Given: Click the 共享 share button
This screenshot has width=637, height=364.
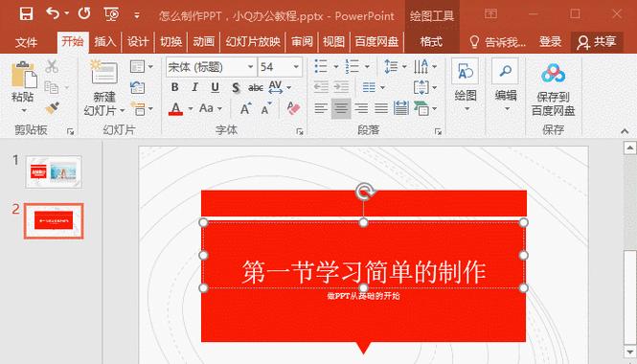Looking at the screenshot, I should 597,42.
